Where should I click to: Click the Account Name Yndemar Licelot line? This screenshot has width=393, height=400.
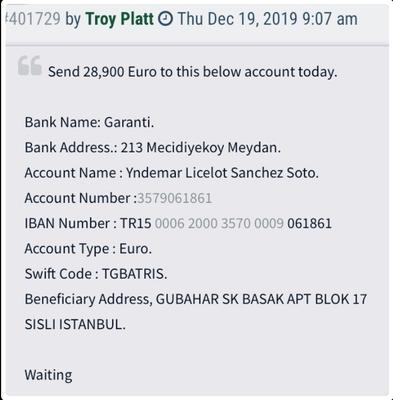tap(172, 173)
